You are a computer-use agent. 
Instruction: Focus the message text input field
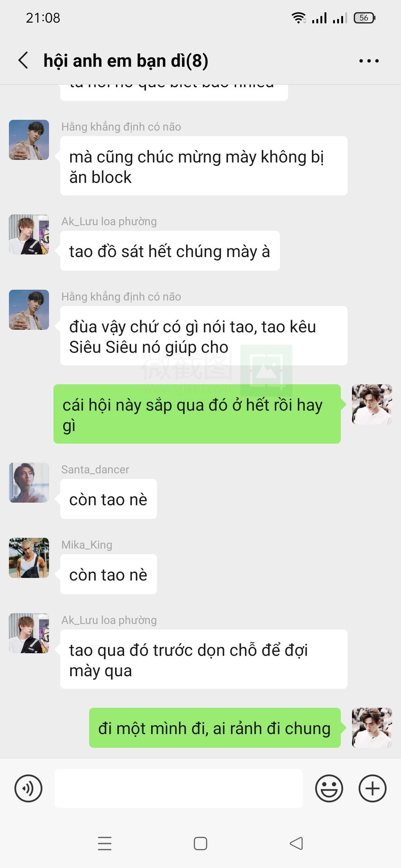179,788
